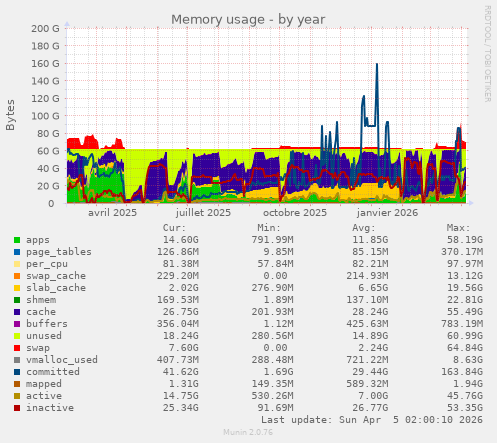The image size is (497, 443).
Task: Click the 'Munin 2.0.76' footer text
Action: click(x=248, y=432)
